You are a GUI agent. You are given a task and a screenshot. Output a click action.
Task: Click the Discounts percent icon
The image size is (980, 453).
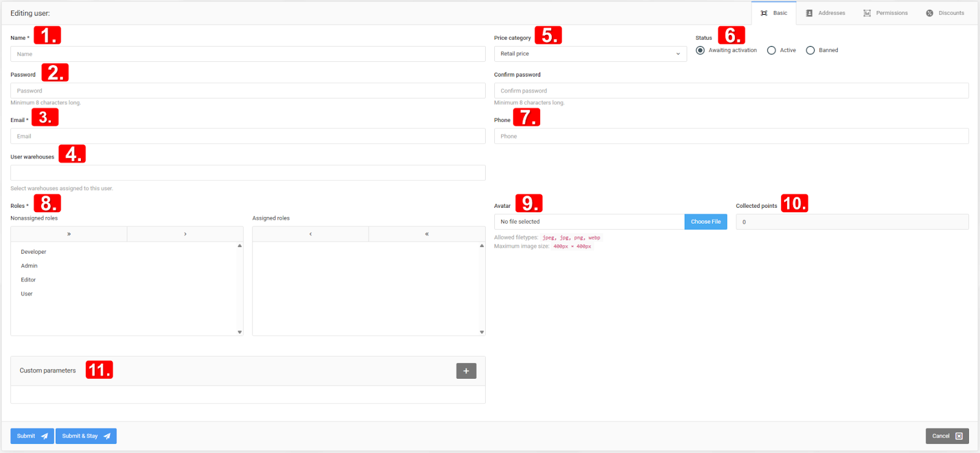[929, 13]
